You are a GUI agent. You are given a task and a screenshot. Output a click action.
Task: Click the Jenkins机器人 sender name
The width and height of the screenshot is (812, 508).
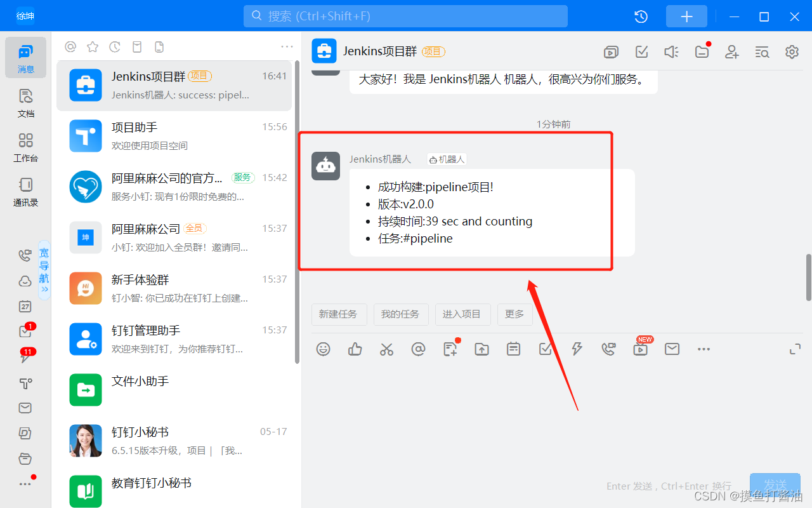click(380, 159)
